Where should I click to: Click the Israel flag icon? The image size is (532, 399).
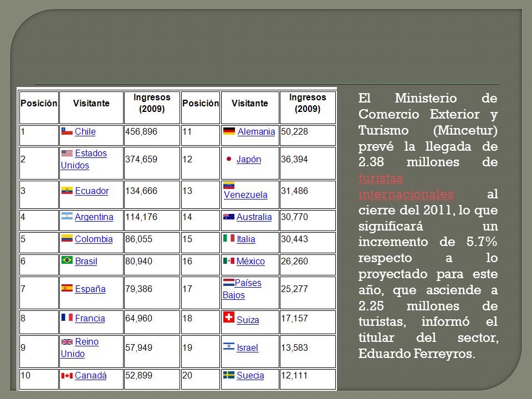[x=229, y=346]
